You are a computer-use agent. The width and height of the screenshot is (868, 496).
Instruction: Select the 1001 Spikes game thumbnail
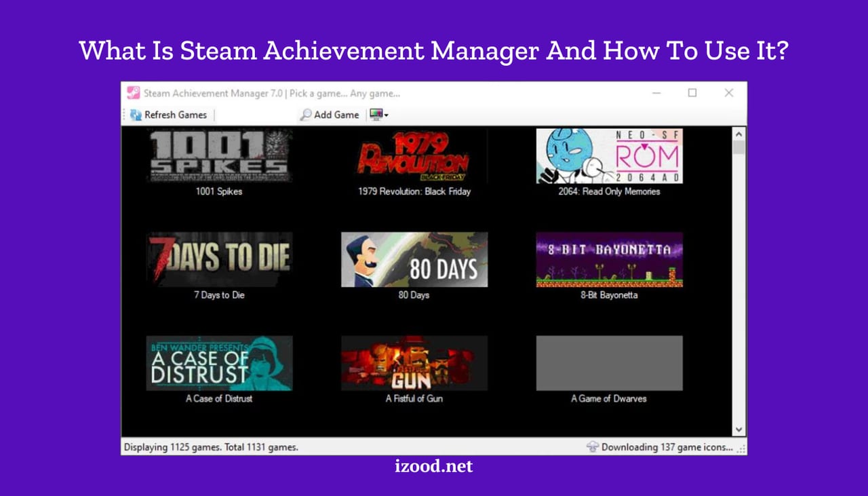[219, 156]
